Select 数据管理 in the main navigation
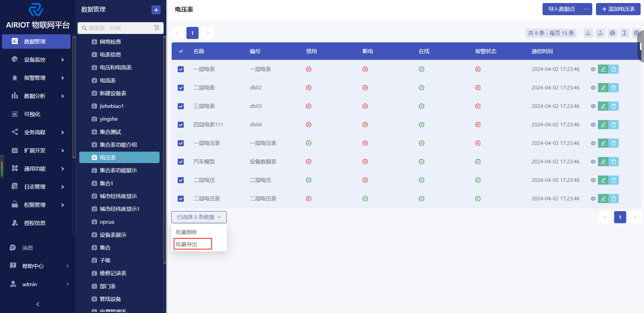 36,41
